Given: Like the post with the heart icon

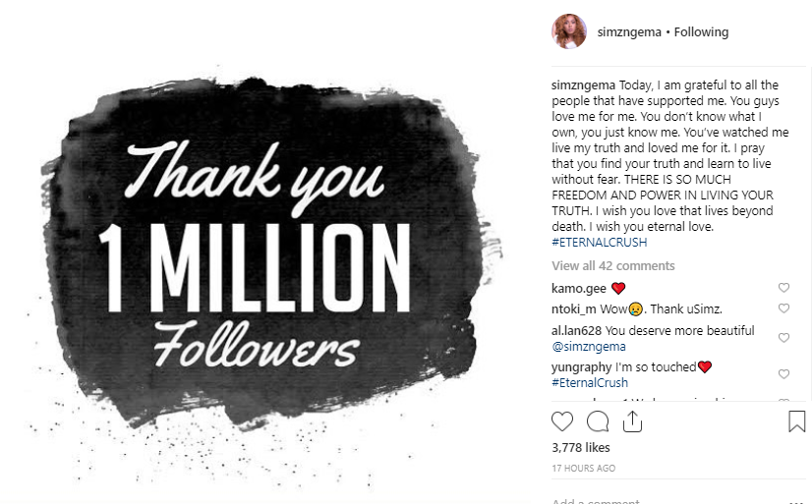Looking at the screenshot, I should [562, 421].
